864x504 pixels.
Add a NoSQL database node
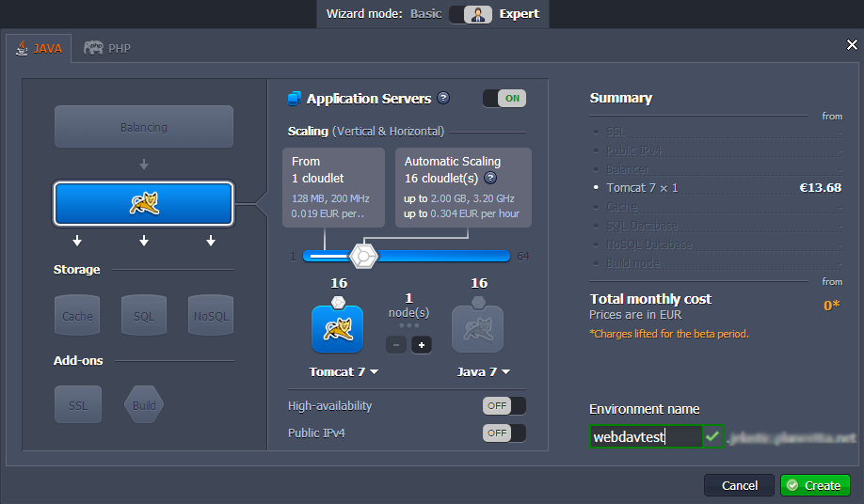[x=211, y=315]
